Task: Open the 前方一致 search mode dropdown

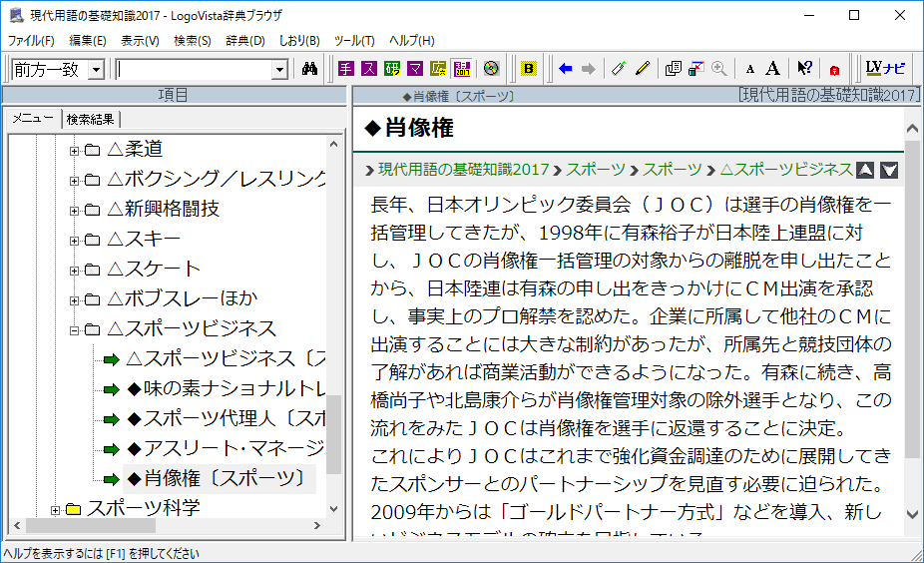Action: click(x=96, y=70)
